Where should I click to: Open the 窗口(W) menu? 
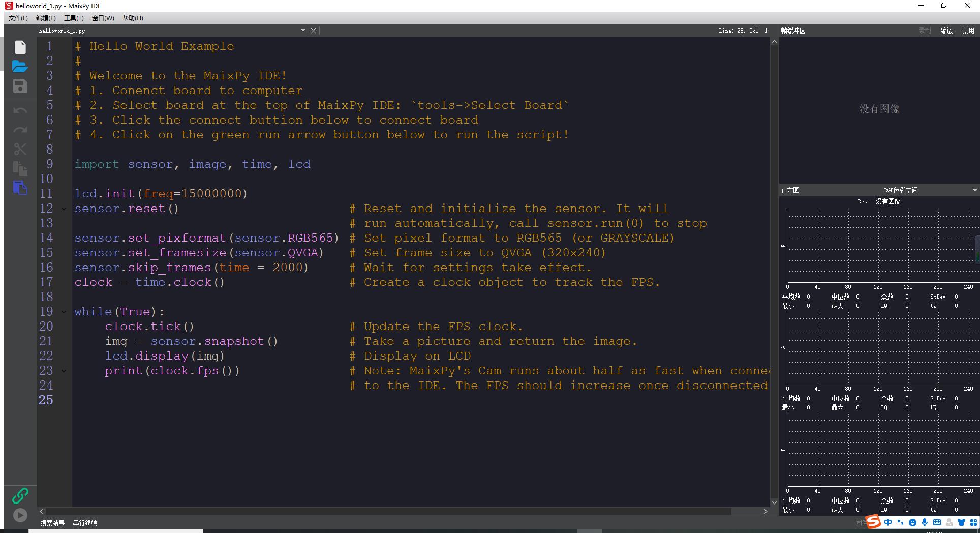[103, 18]
